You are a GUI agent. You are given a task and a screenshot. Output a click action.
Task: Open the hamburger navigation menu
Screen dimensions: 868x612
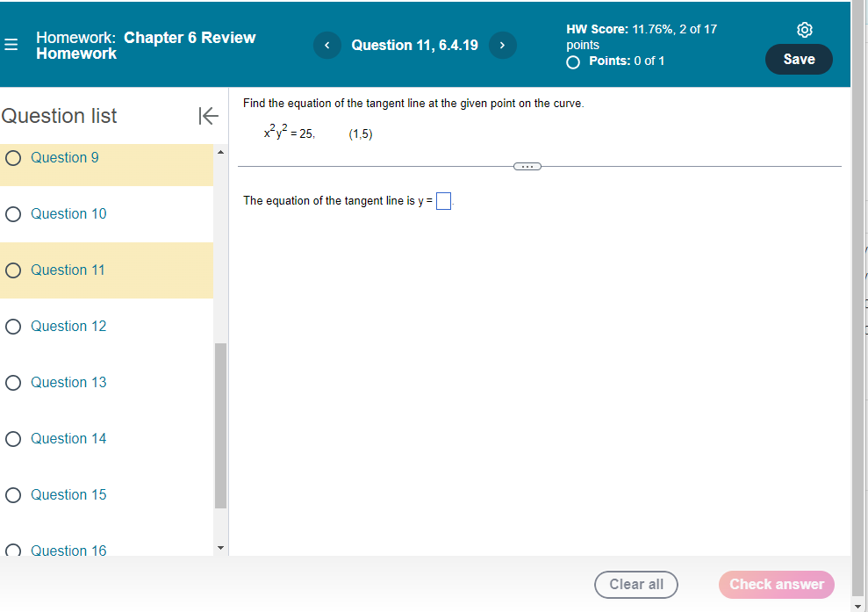pos(11,45)
